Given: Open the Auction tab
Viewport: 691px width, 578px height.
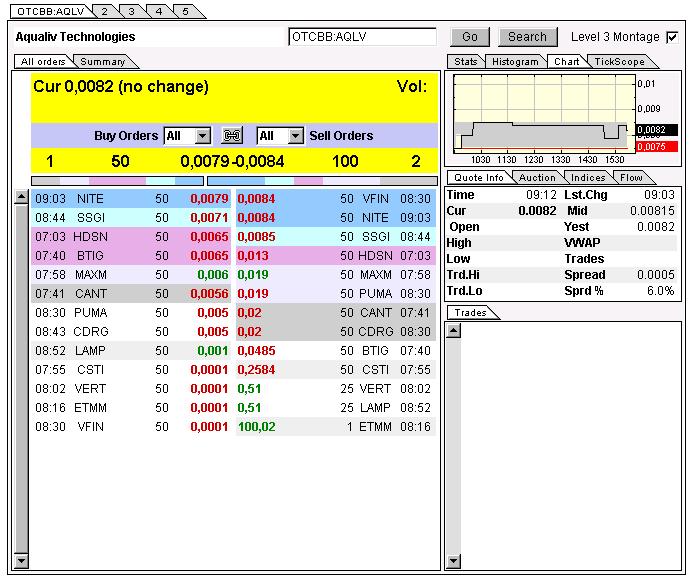Looking at the screenshot, I should pyautogui.click(x=537, y=178).
